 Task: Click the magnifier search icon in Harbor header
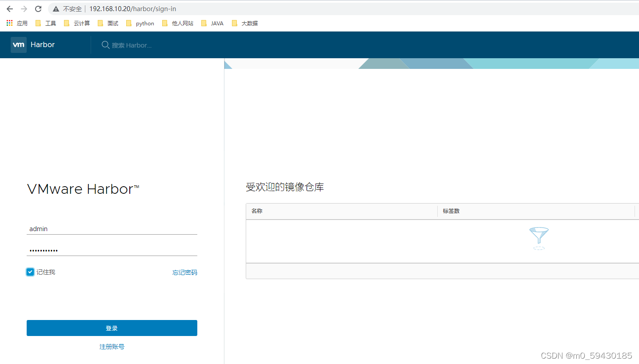point(105,45)
